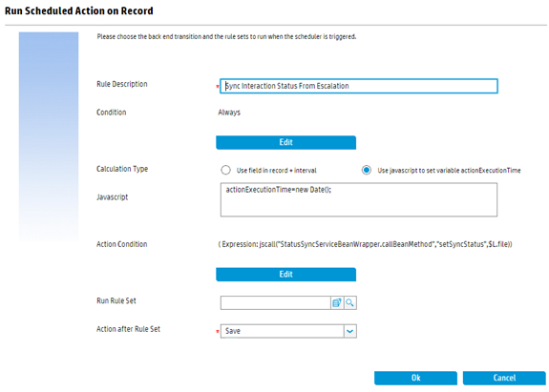
Task: Click the 'Run Scheduled Action on Record' heading
Action: click(x=79, y=10)
